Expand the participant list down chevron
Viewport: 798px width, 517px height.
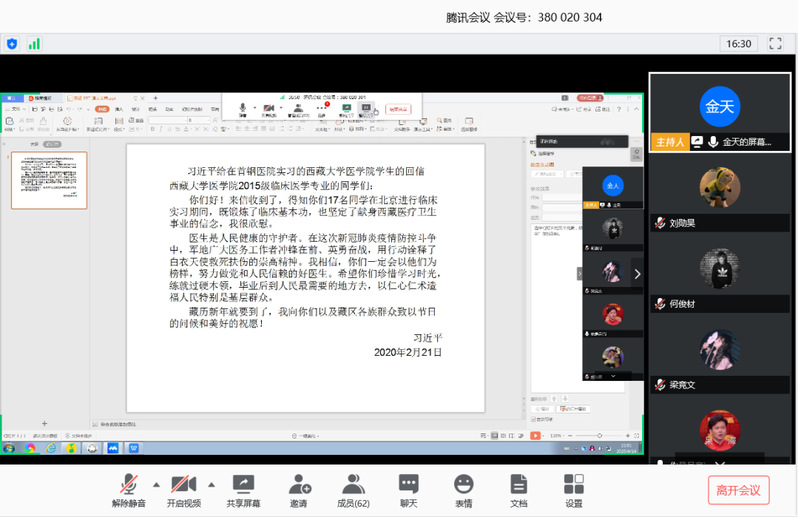click(720, 463)
